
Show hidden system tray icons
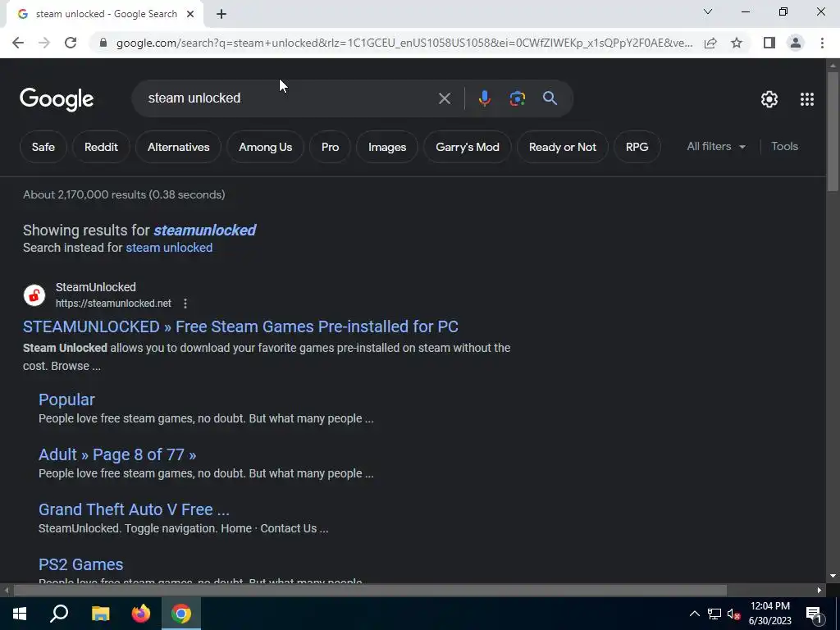[x=694, y=614]
